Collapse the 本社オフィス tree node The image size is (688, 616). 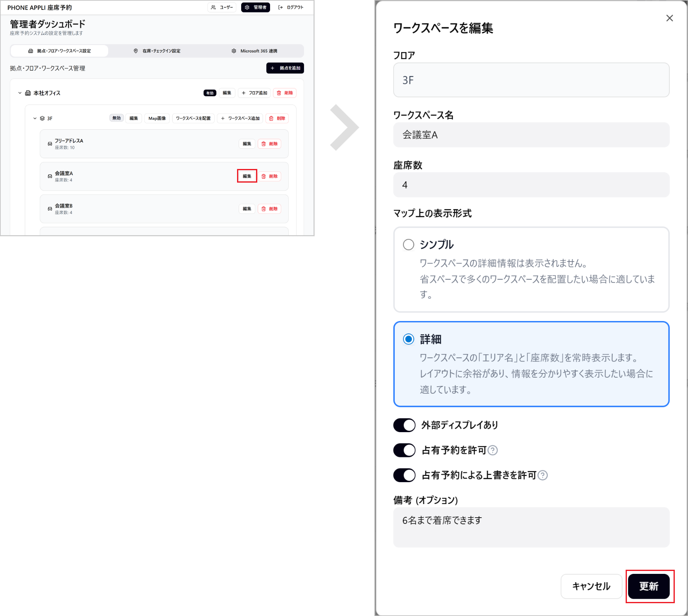20,93
